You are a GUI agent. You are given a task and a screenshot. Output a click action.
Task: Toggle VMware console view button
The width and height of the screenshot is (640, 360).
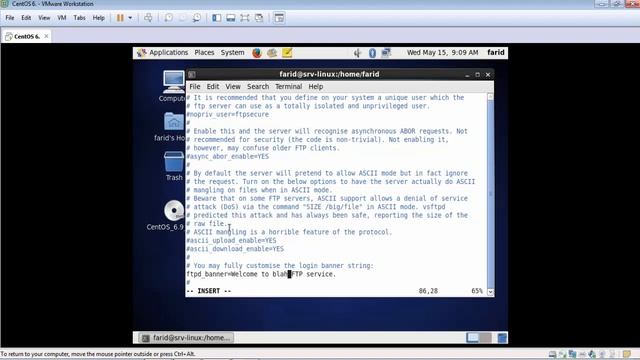(279, 18)
